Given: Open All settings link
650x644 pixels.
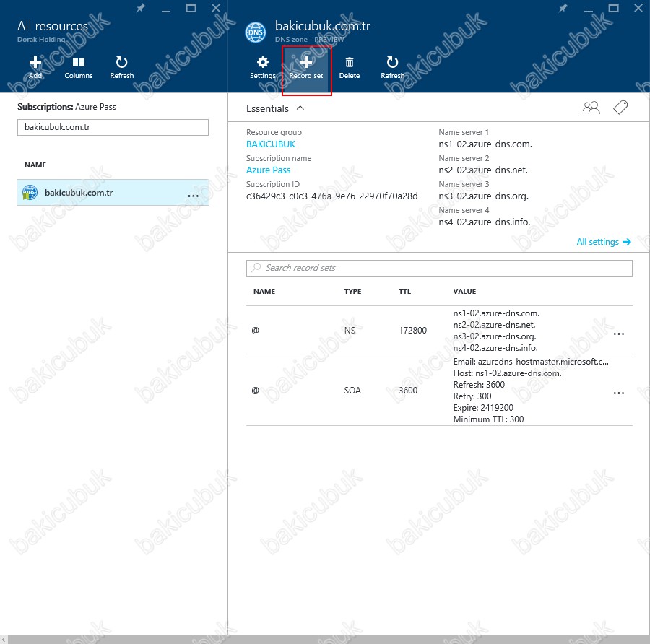Looking at the screenshot, I should 604,242.
